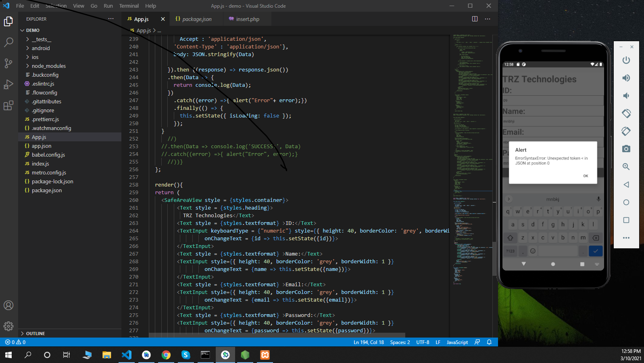Image resolution: width=644 pixels, height=363 pixels.
Task: Change end of line sequence LF
Action: pos(438,342)
